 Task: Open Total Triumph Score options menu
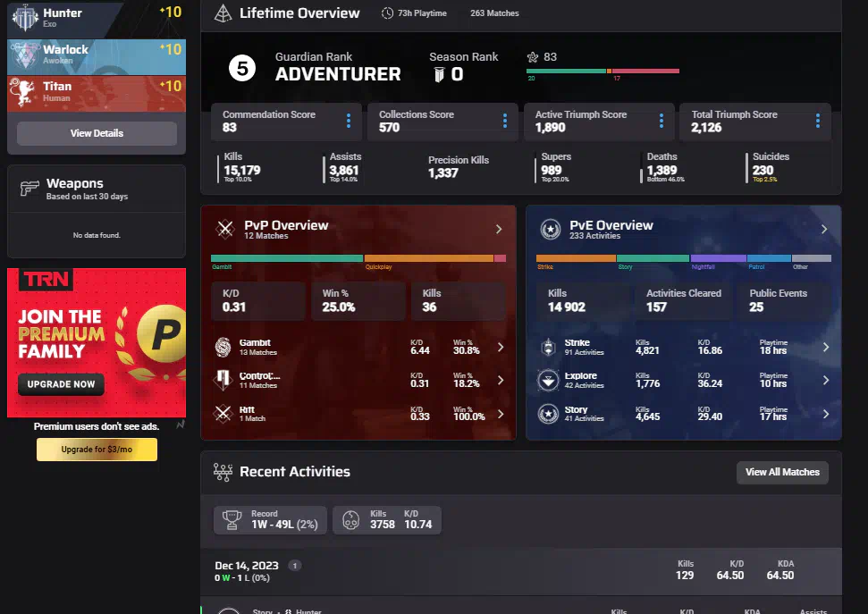(817, 121)
